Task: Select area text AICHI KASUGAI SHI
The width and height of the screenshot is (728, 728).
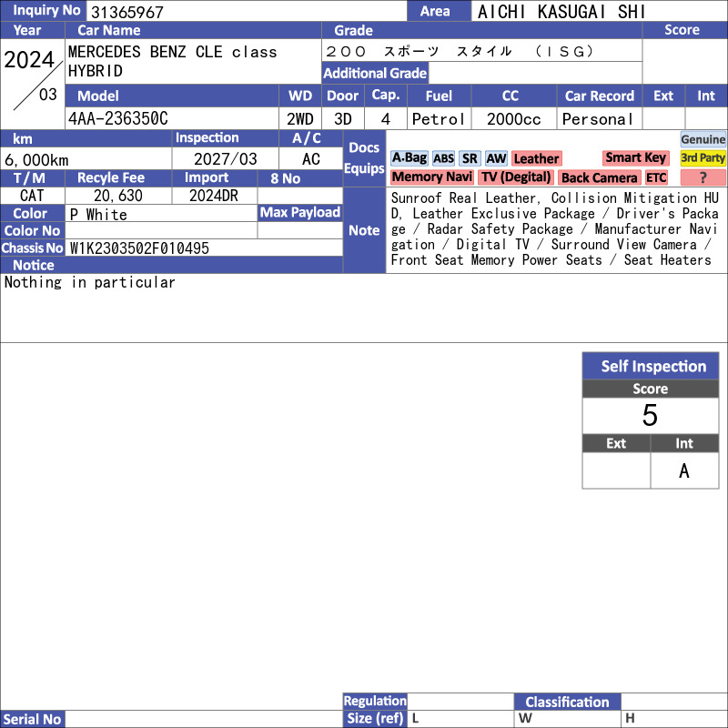Action: click(561, 12)
